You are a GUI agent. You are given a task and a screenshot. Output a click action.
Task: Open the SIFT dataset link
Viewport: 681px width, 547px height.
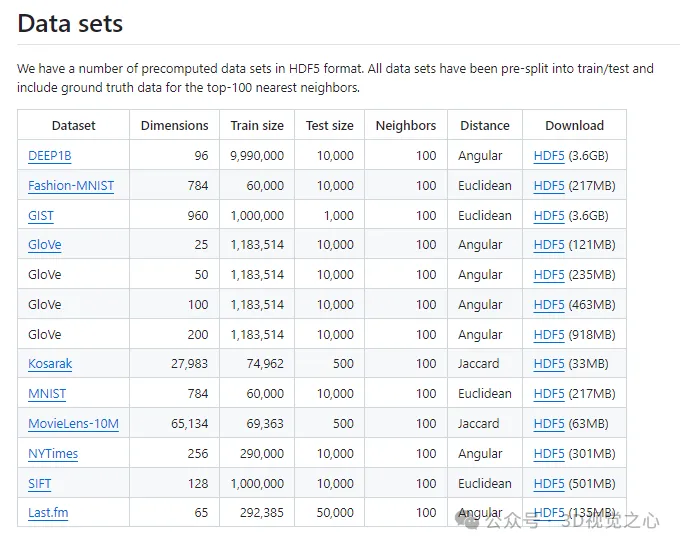pos(40,484)
